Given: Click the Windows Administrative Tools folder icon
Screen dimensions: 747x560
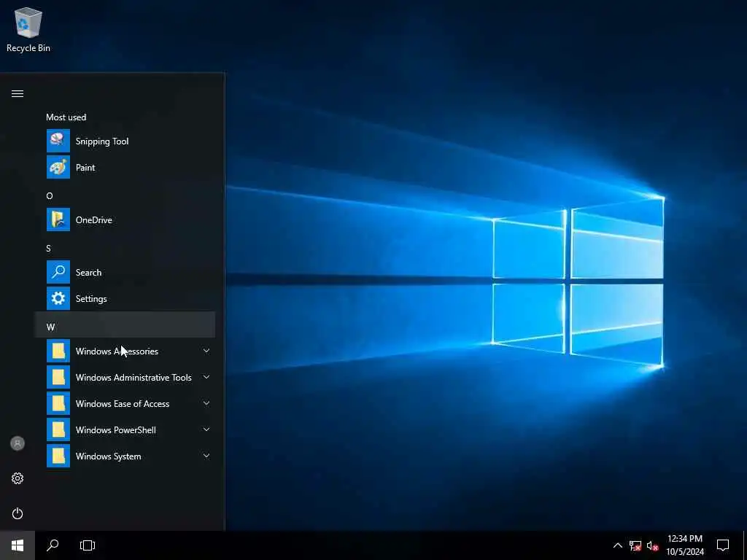Looking at the screenshot, I should pos(58,377).
